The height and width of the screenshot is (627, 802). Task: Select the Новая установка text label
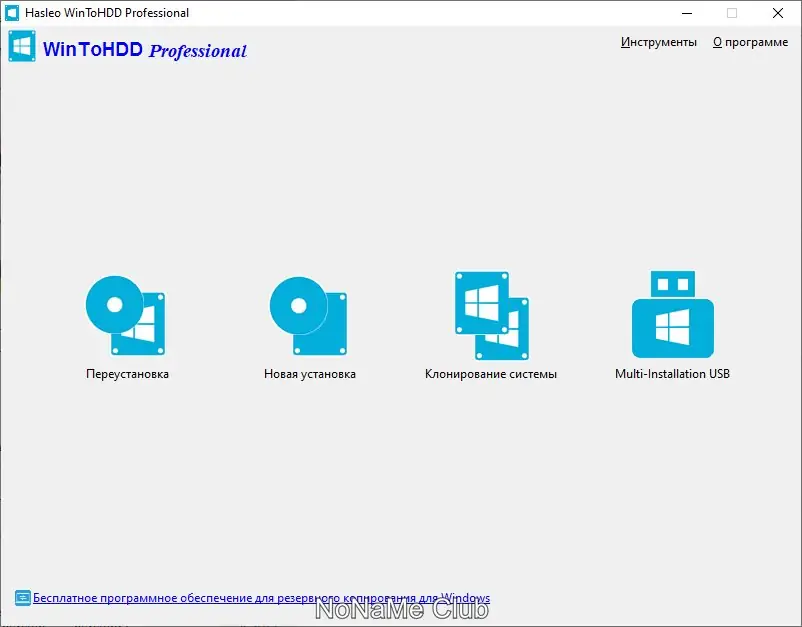[x=309, y=374]
